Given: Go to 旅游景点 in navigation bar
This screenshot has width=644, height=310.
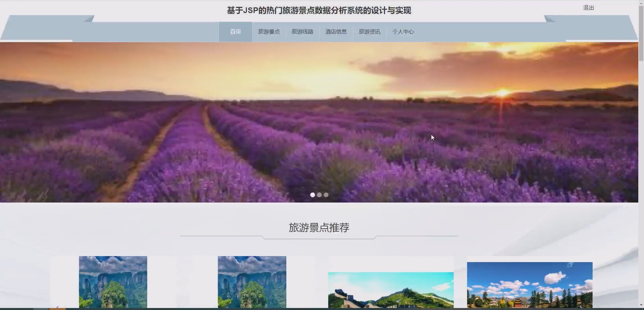Looking at the screenshot, I should 269,32.
